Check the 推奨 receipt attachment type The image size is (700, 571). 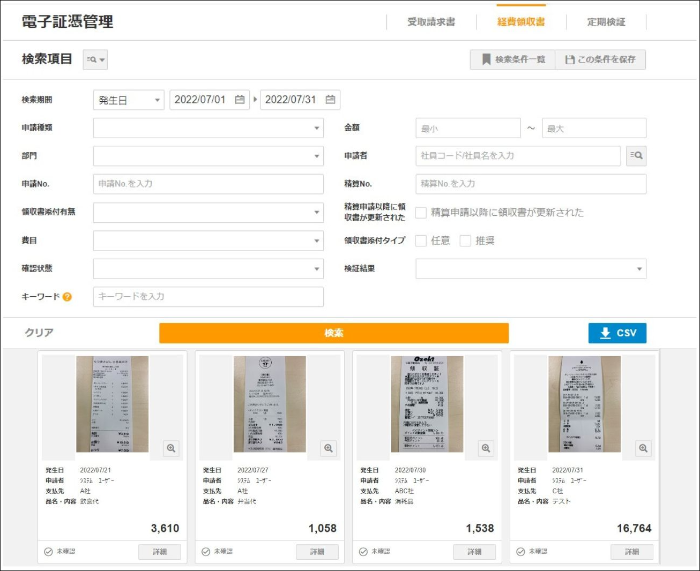click(x=465, y=241)
